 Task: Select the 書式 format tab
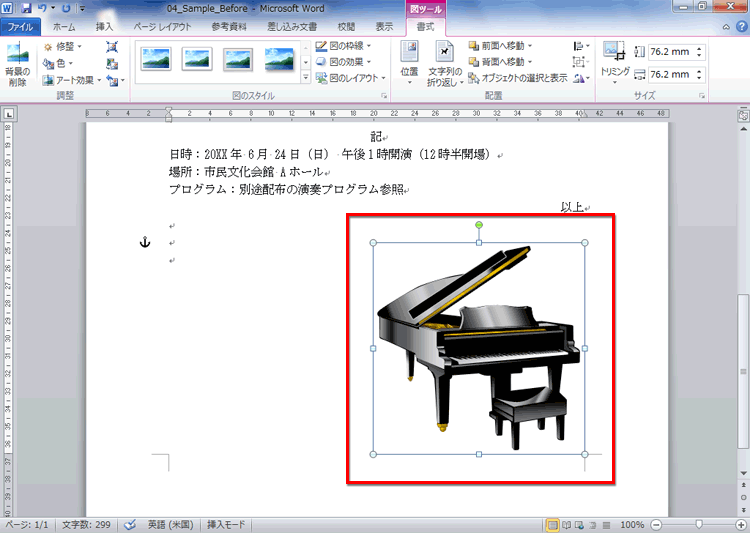point(425,27)
